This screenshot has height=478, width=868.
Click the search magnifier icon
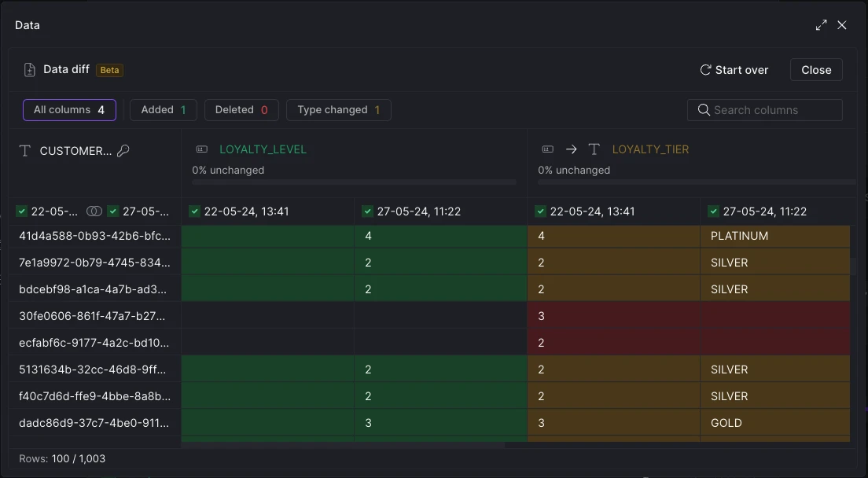click(704, 109)
